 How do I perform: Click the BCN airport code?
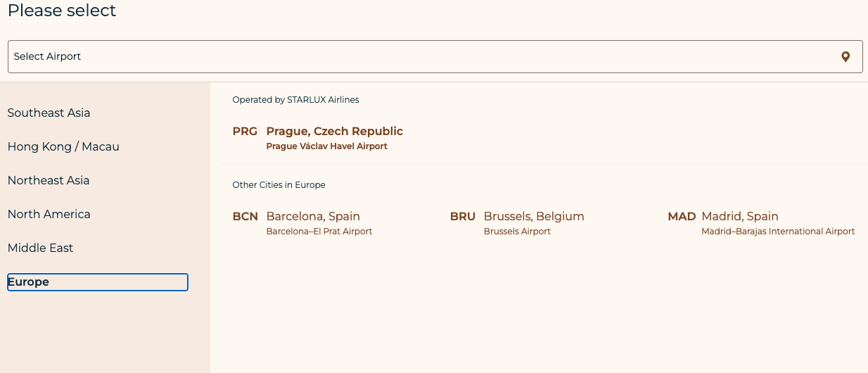(x=245, y=216)
